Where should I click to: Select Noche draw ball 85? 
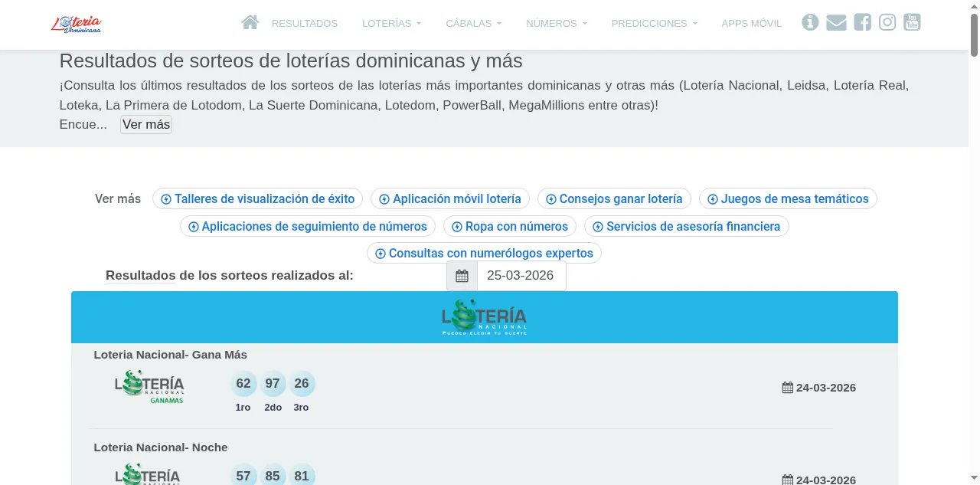tap(273, 475)
